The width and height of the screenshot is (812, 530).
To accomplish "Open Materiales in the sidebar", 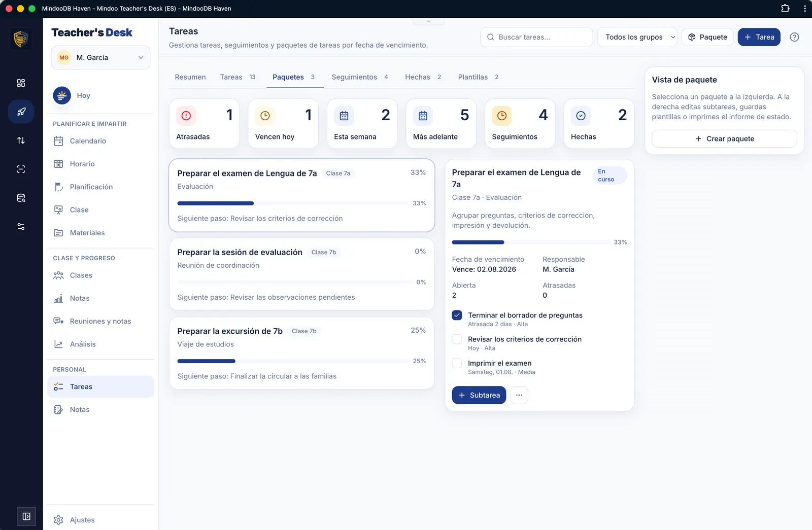I will 100,233.
